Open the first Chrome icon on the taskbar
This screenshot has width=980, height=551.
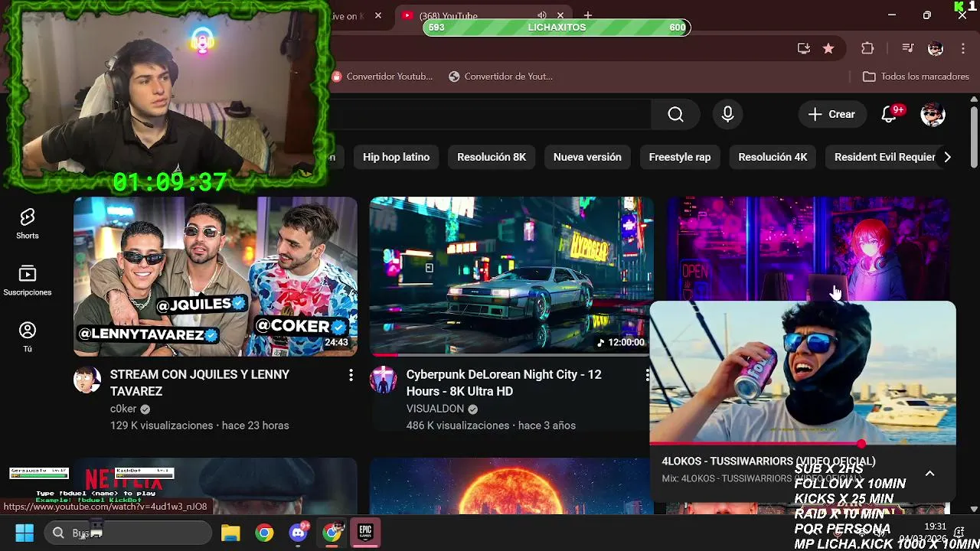[x=264, y=533]
